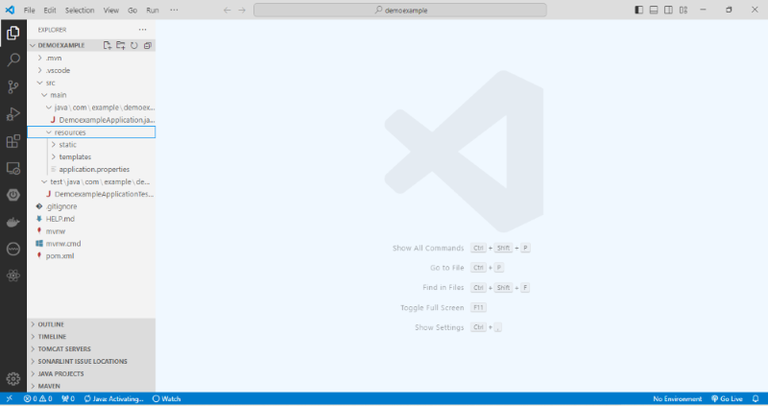Collapse the main folder

92,95
